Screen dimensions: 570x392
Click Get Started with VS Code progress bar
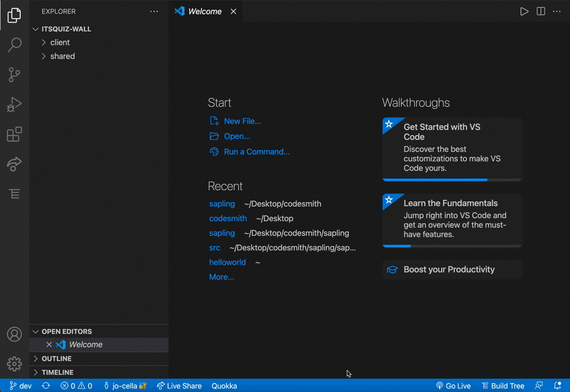tap(452, 180)
